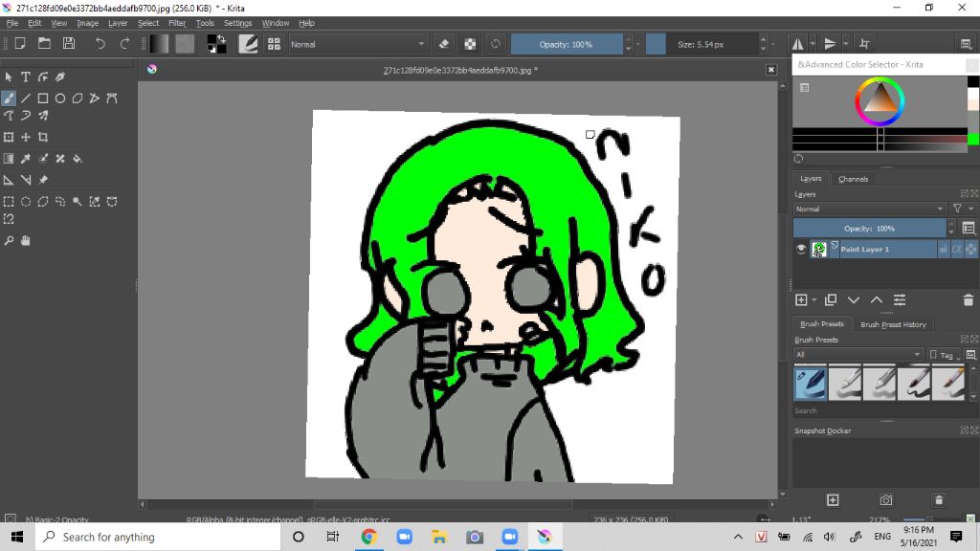
Task: Toggle wrap around mode icon
Action: tap(864, 44)
